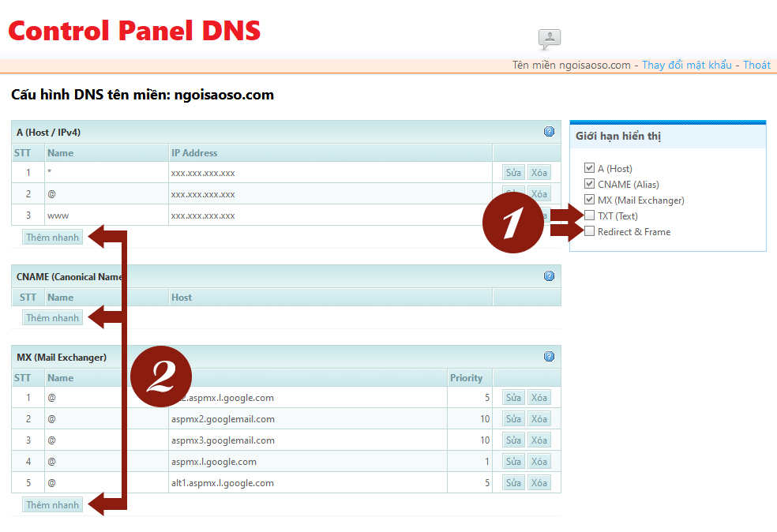Click Xóa for the @ A record
The image size is (777, 532).
[x=539, y=194]
